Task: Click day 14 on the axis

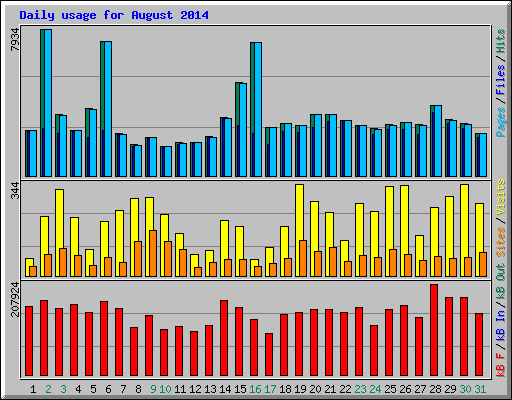Action: 225,389
